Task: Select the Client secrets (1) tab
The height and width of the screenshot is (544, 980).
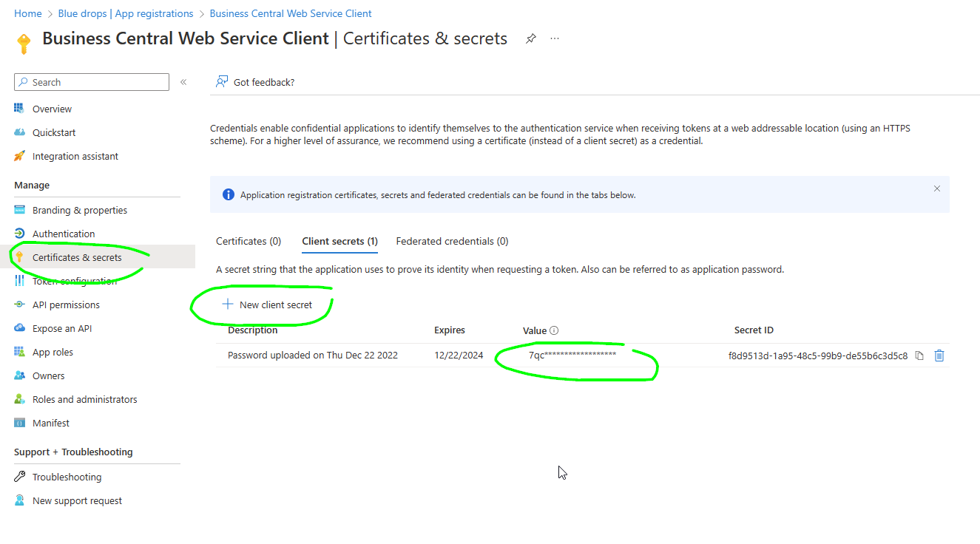Action: point(339,241)
